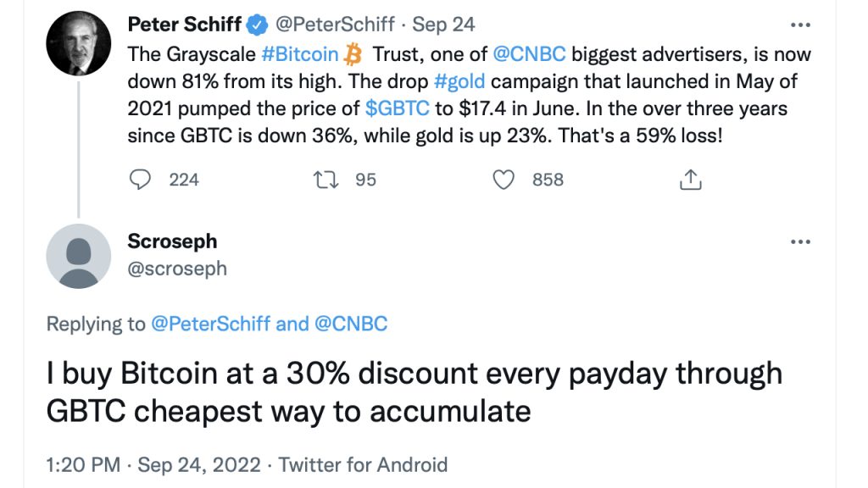The width and height of the screenshot is (868, 488).
Task: Like Peter Schiff's tweet
Action: [x=506, y=180]
